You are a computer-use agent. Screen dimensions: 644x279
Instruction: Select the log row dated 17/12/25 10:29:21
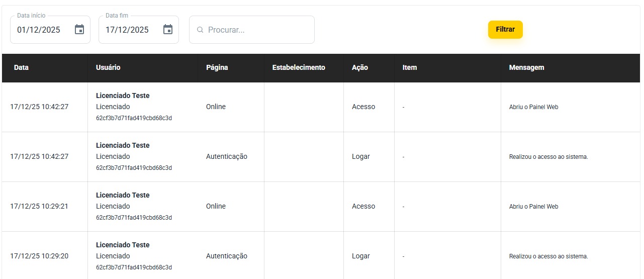(39, 207)
